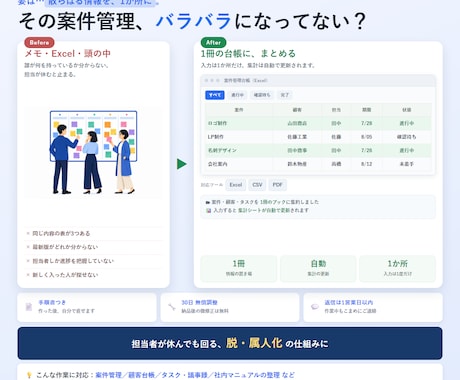Click the green arrow between the cards
Screen dimensions: 460x380
182,164
